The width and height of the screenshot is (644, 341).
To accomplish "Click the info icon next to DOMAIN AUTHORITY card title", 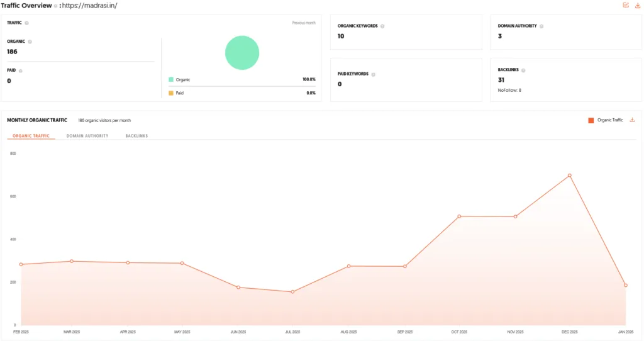I will coord(541,26).
